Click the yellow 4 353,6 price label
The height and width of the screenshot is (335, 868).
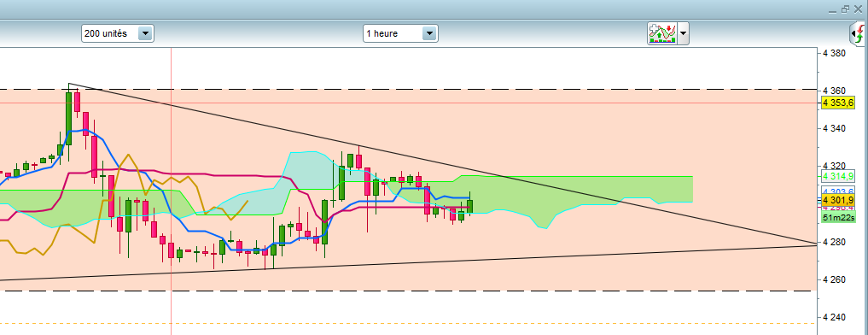839,103
